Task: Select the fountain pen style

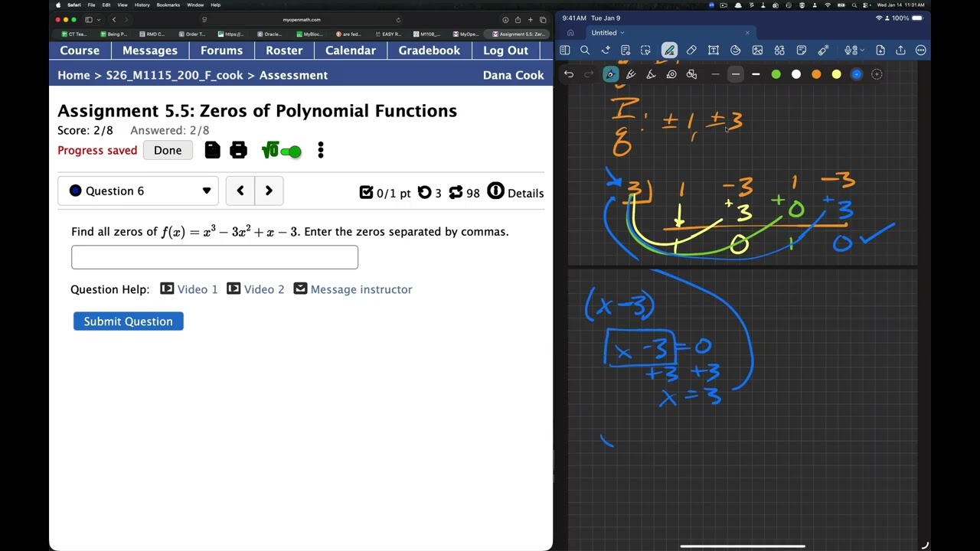Action: point(610,74)
